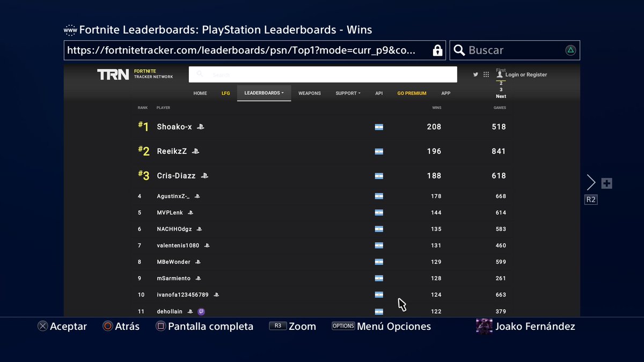Open player mSarmiento profile
The width and height of the screenshot is (644, 362).
point(173,278)
